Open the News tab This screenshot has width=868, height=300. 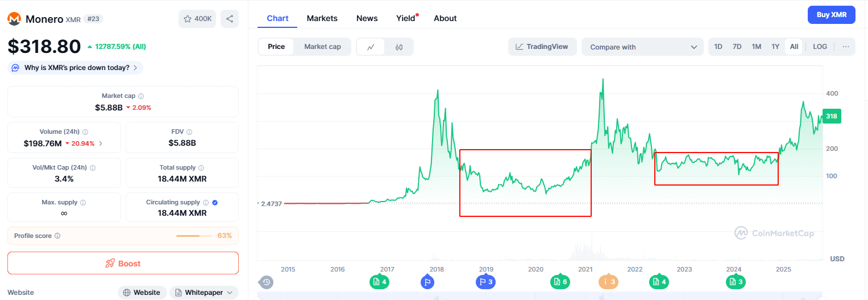[x=367, y=18]
